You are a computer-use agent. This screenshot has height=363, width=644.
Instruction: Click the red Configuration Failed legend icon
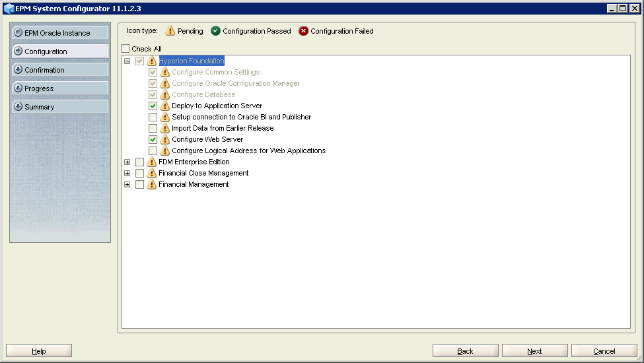tap(304, 31)
